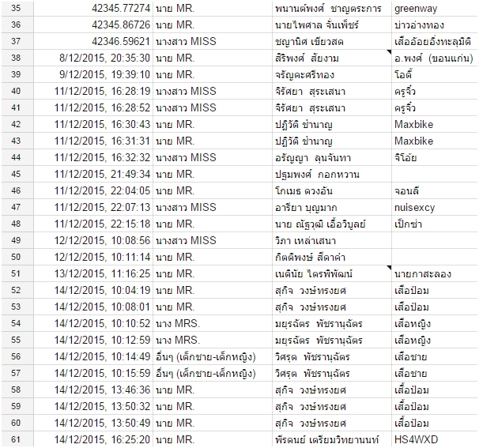Select MISS title cell in row 37

coord(213,41)
